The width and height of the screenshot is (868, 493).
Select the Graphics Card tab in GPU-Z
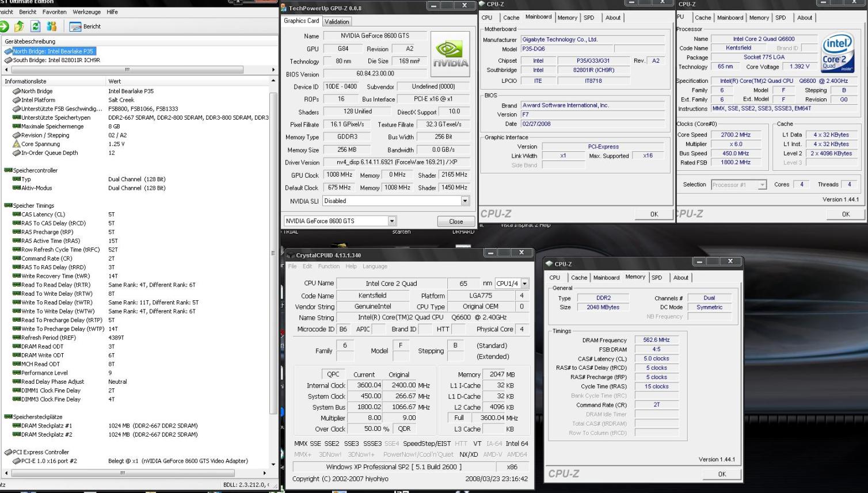coord(301,21)
